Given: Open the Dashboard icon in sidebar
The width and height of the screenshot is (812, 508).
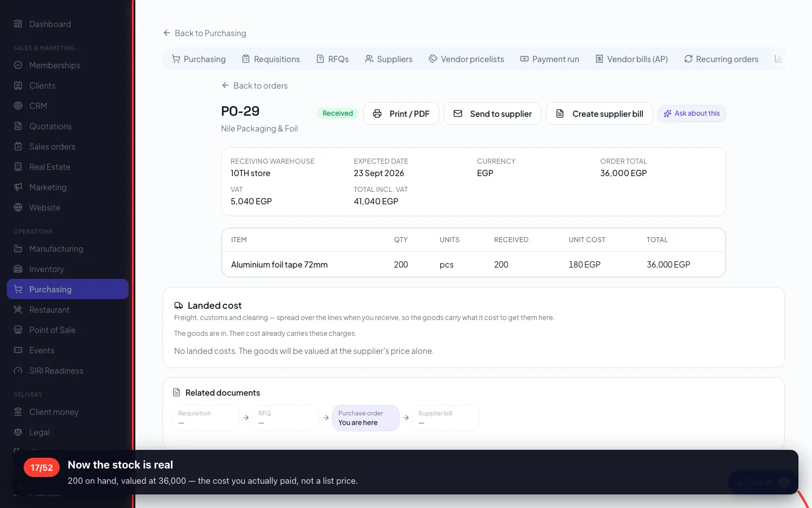Looking at the screenshot, I should pos(18,24).
